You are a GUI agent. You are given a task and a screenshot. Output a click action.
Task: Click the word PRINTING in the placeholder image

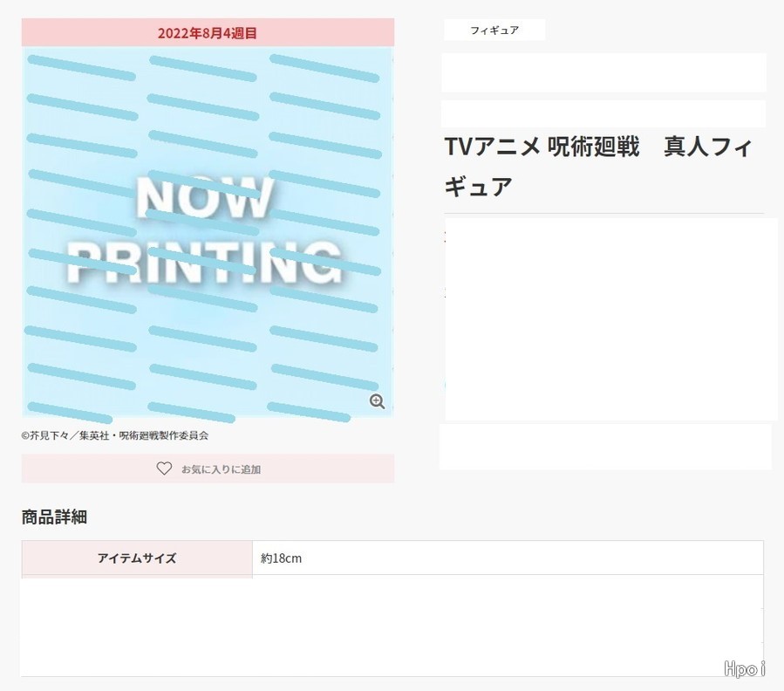click(x=205, y=262)
